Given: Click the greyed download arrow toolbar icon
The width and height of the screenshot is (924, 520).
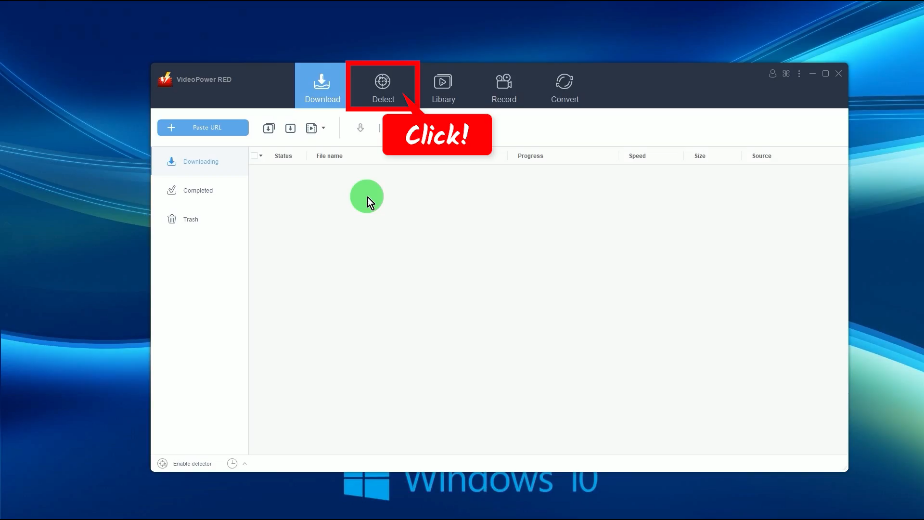Looking at the screenshot, I should (360, 128).
